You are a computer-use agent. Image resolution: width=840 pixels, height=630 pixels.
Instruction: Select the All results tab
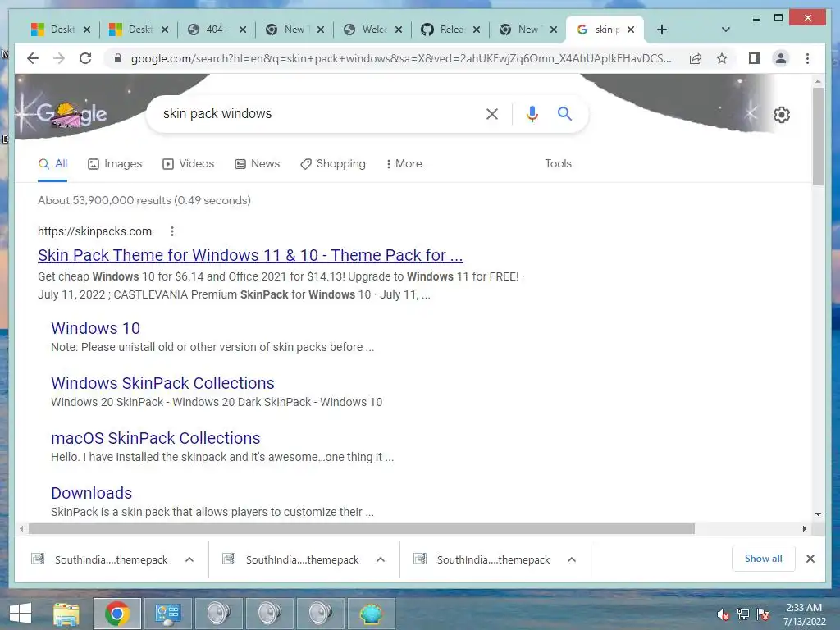point(53,163)
